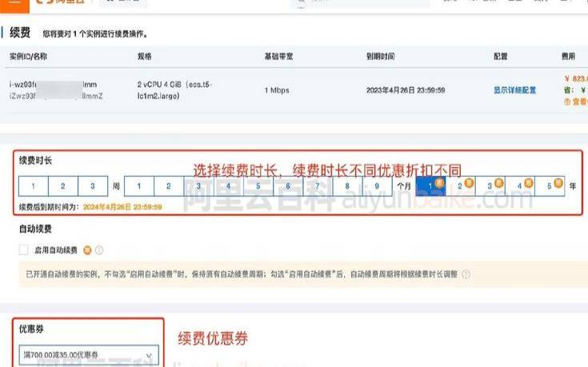Viewport: 588px width, 367px height.
Task: Click instance ID starting with i-wz93f
Action: 54,85
